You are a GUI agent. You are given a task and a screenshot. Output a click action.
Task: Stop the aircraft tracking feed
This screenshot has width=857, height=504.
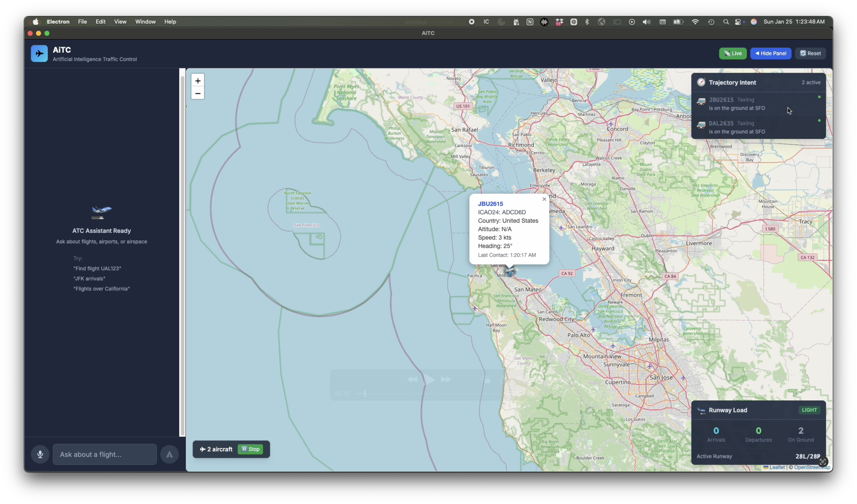(250, 449)
